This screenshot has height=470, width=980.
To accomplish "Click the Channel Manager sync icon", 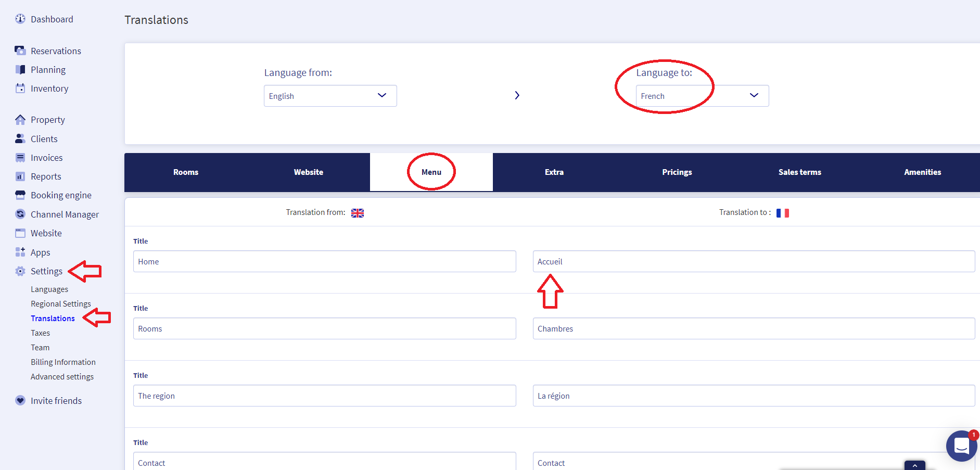I will coord(20,214).
